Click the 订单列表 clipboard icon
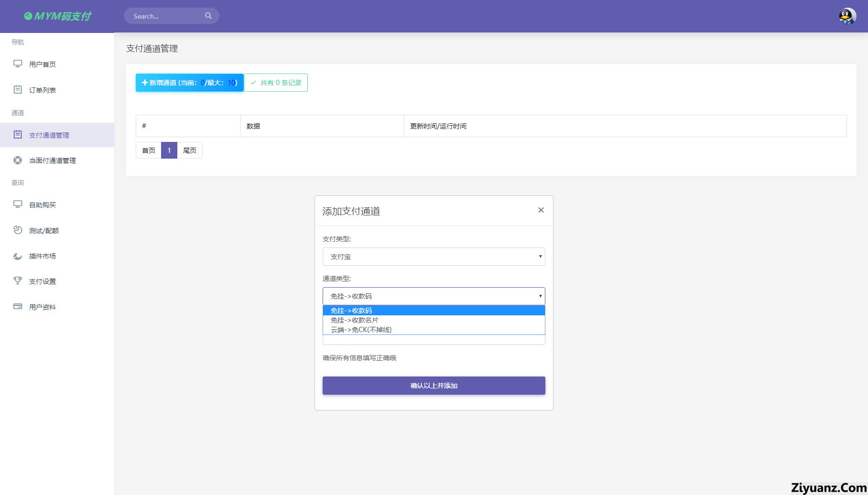Image resolution: width=868 pixels, height=495 pixels. click(18, 89)
